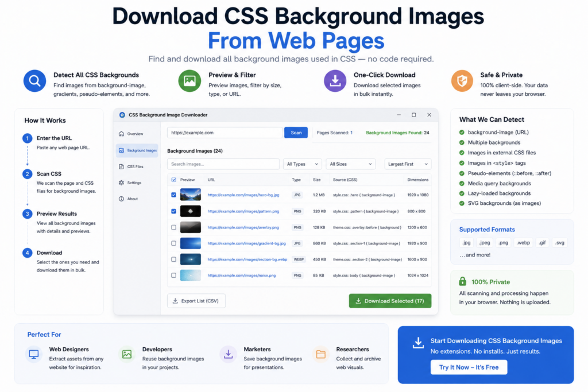Click the Size column header

(x=317, y=180)
